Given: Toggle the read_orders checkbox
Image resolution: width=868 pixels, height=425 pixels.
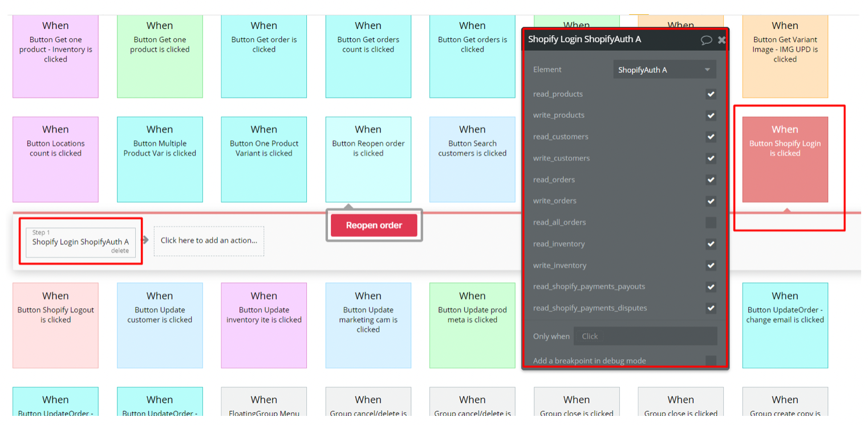Looking at the screenshot, I should (711, 179).
